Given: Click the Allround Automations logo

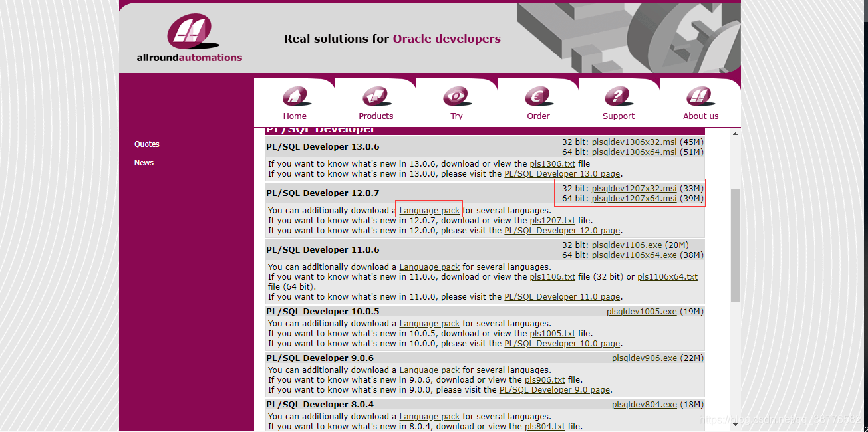Looking at the screenshot, I should [190, 39].
